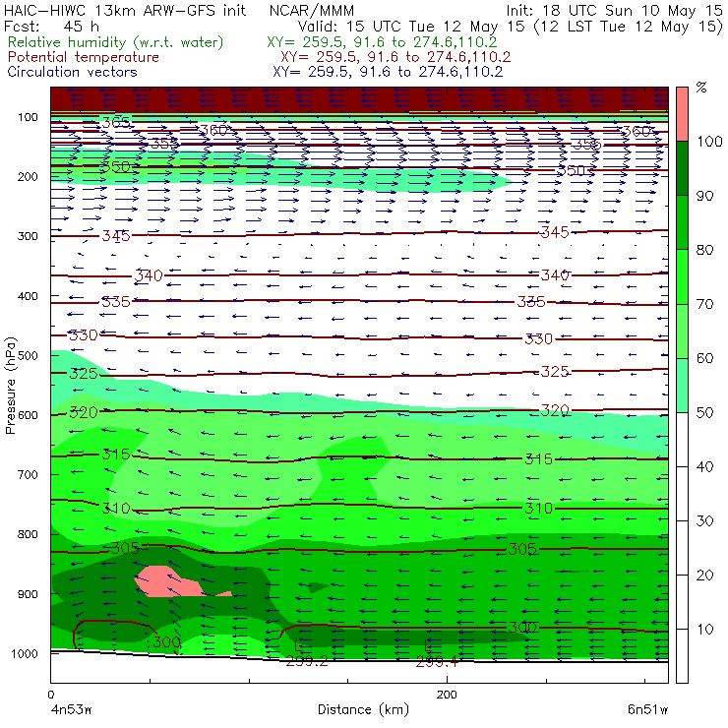Click the title 'HAIC-HIWC 13km ARW-GFS init'

[125, 10]
